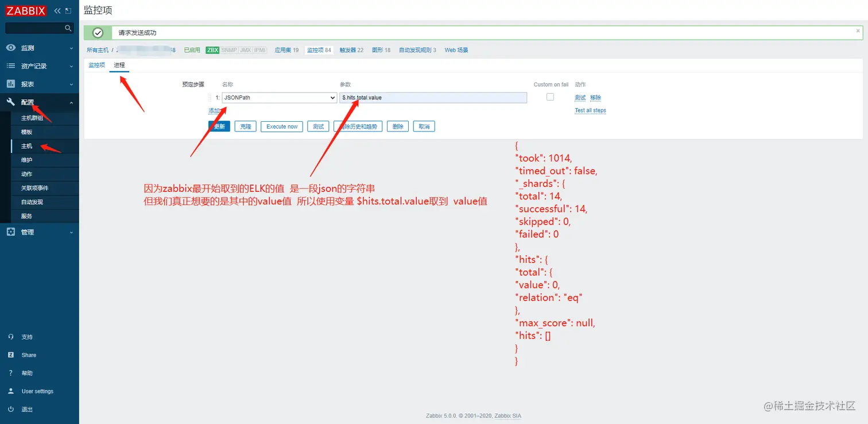Close the success message with the x
This screenshot has height=424, width=868.
[858, 31]
